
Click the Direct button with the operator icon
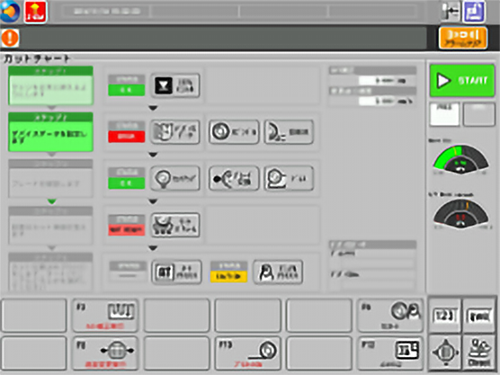pyautogui.click(x=479, y=352)
